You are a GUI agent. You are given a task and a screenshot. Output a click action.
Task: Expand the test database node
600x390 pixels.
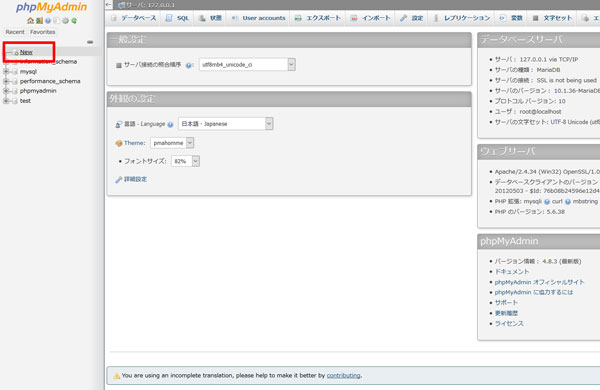coord(6,101)
